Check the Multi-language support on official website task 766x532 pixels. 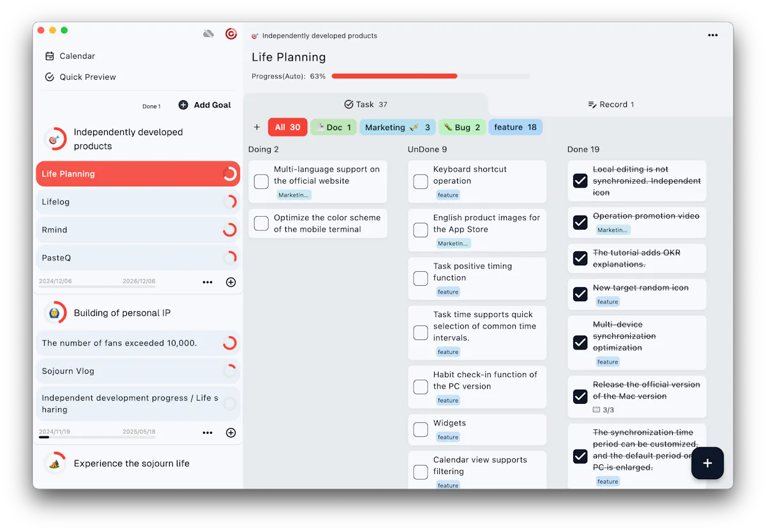pyautogui.click(x=261, y=182)
